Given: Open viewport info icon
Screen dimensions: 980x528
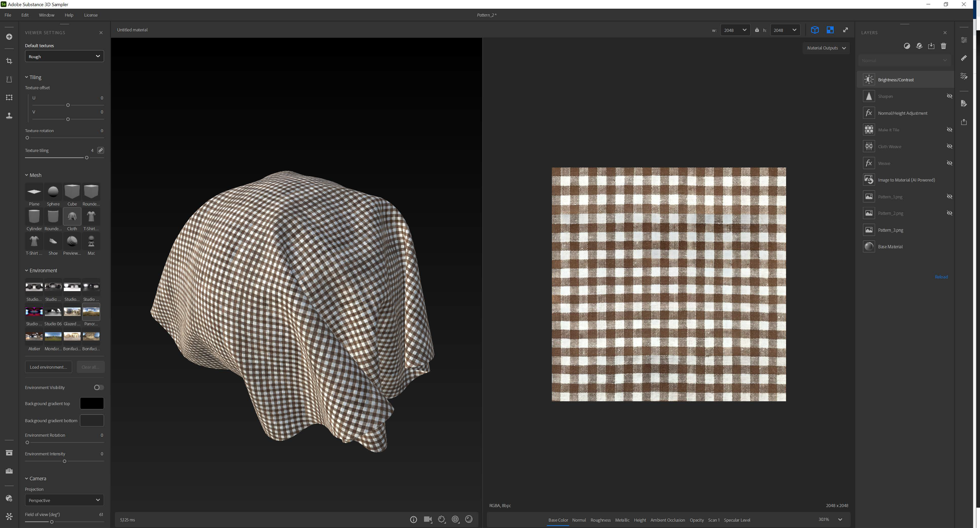Looking at the screenshot, I should pos(413,519).
